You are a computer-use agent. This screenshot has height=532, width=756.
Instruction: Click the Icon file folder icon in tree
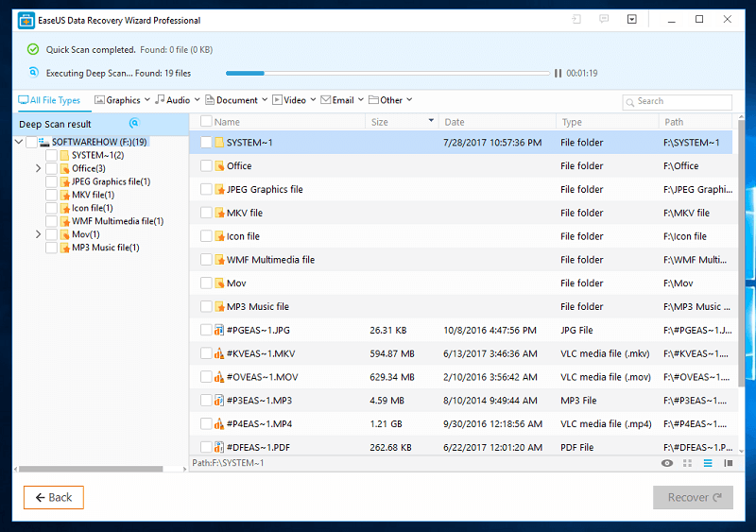[x=65, y=209]
